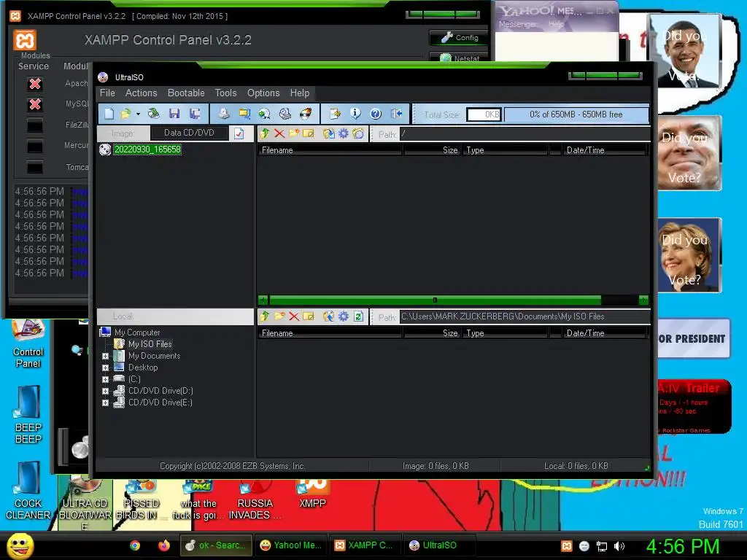The height and width of the screenshot is (560, 747).
Task: Click the red X Delete icon in Local pane toolbar
Action: (x=294, y=316)
